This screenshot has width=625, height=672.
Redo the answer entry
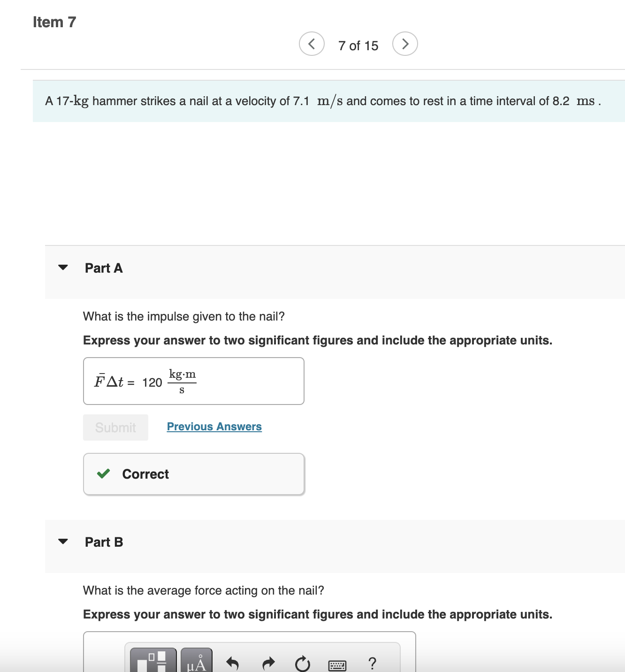pyautogui.click(x=269, y=663)
